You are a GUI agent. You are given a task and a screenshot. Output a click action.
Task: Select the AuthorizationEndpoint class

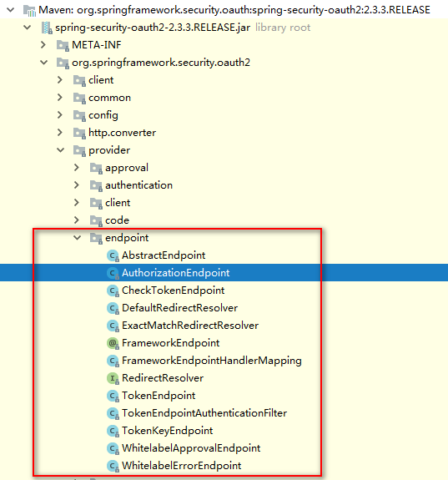coord(176,273)
